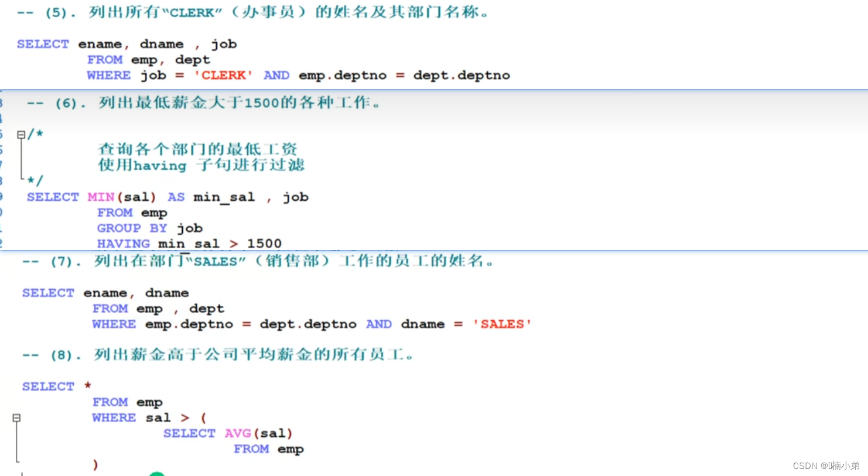This screenshot has width=868, height=476.
Task: Click "dept" in query 5's FROM line
Action: 193,60
